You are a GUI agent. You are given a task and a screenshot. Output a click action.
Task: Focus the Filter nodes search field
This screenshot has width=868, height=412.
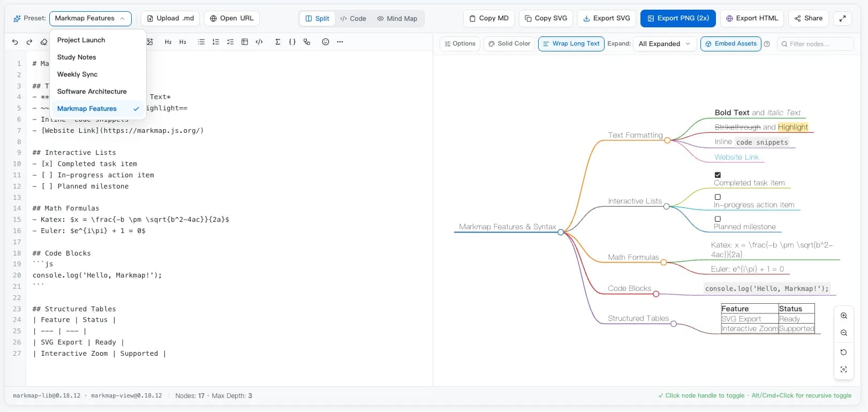pos(815,44)
